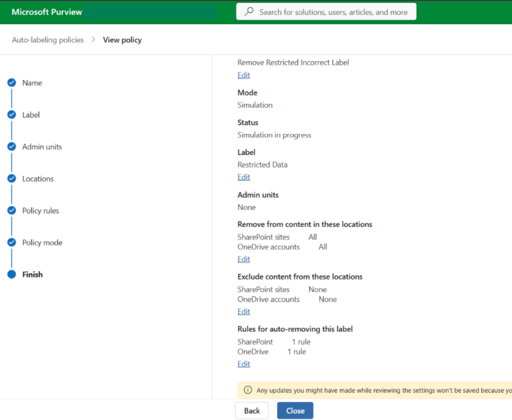The width and height of the screenshot is (512, 420).
Task: Click the Policy rules step checkmark icon
Action: tap(11, 211)
